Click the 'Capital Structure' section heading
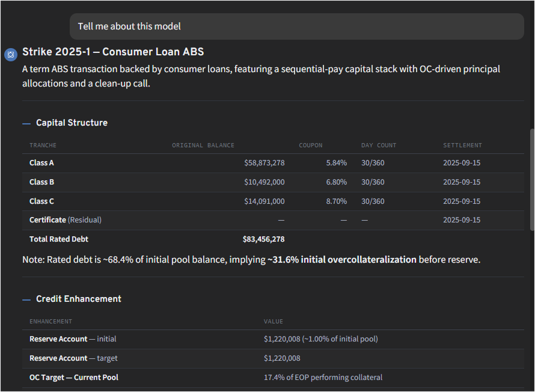The image size is (535, 392). point(72,123)
